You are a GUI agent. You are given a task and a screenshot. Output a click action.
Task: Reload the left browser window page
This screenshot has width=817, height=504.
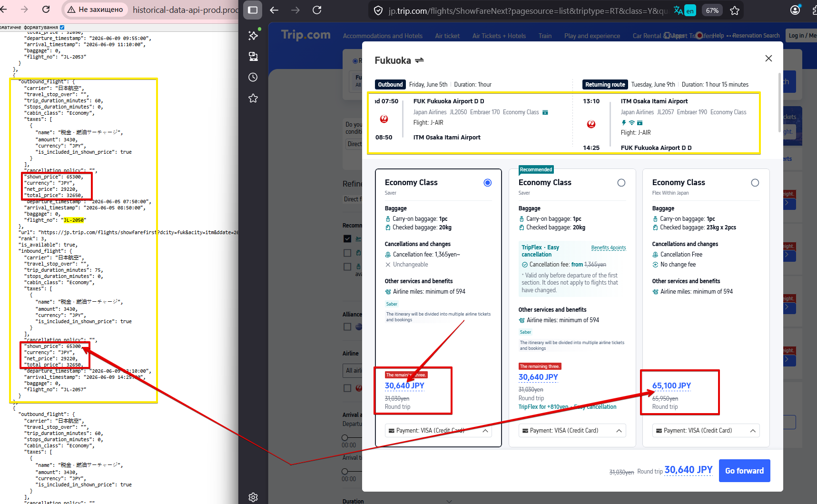click(x=46, y=10)
